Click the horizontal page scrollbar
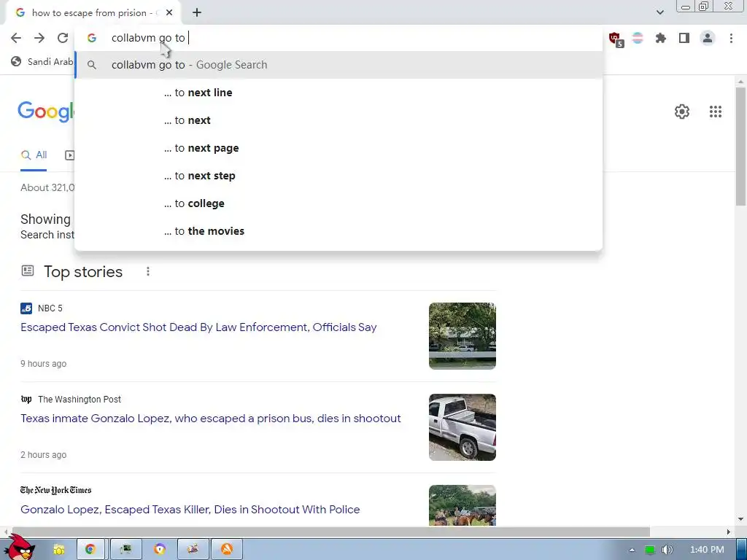This screenshot has width=747, height=560. click(x=331, y=532)
